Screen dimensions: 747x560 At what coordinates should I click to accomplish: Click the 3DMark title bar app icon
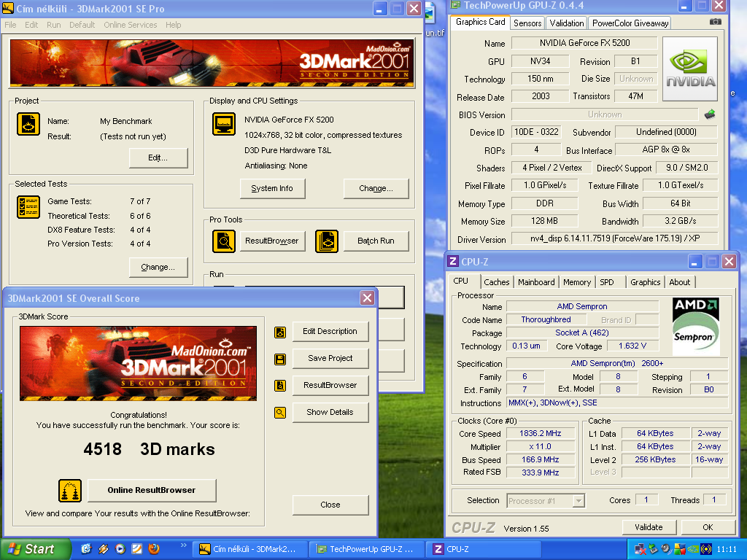click(x=8, y=8)
